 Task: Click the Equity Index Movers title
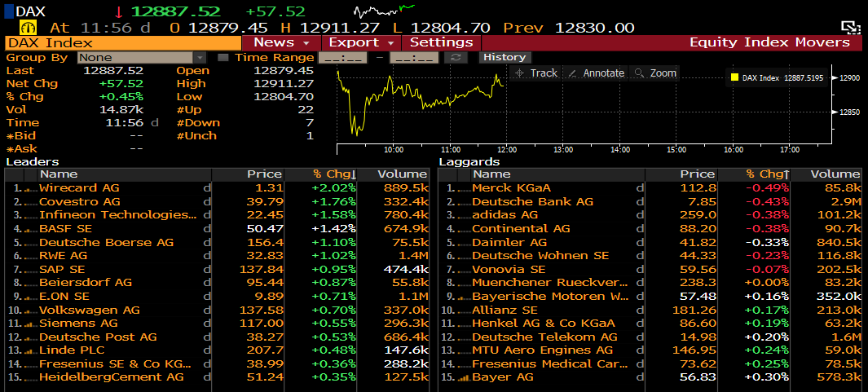(769, 42)
